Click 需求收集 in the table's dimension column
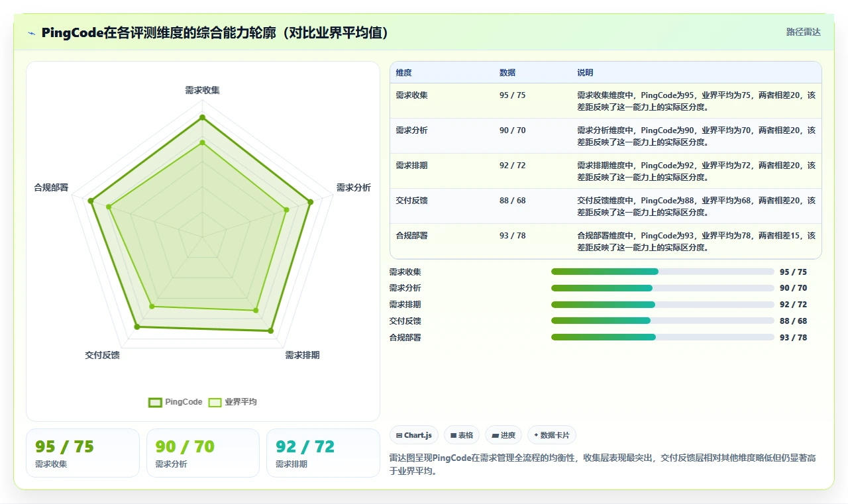 pyautogui.click(x=411, y=95)
